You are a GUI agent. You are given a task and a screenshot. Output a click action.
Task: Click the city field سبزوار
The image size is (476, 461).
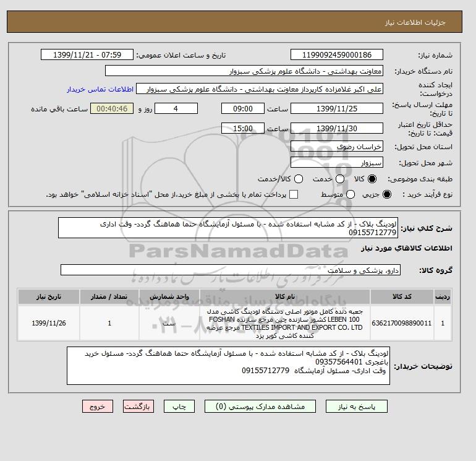[x=337, y=162]
